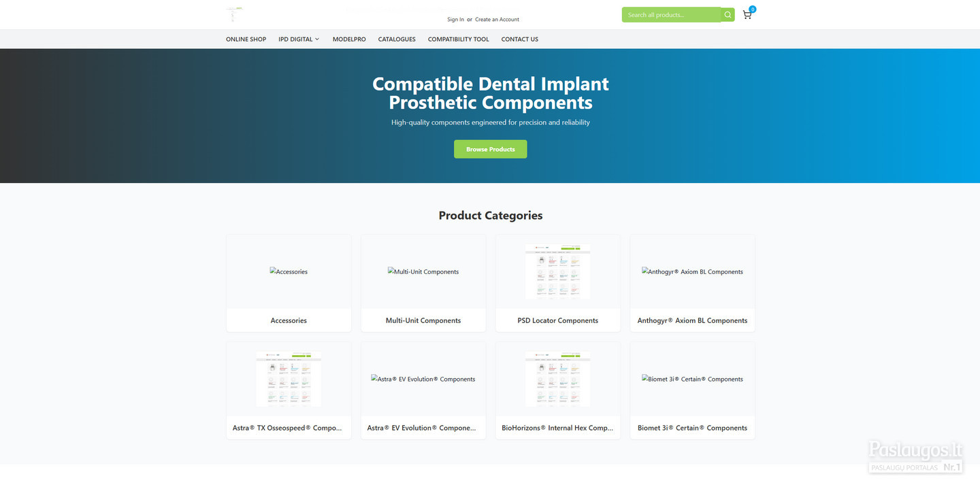Click the Astra TX Osseospeed thumbnail
The width and height of the screenshot is (980, 489).
[x=289, y=380]
